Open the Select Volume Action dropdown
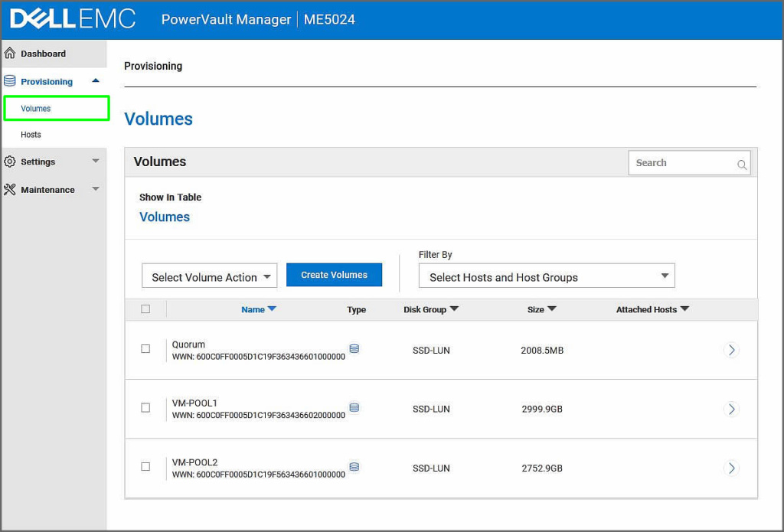784x532 pixels. (x=209, y=277)
